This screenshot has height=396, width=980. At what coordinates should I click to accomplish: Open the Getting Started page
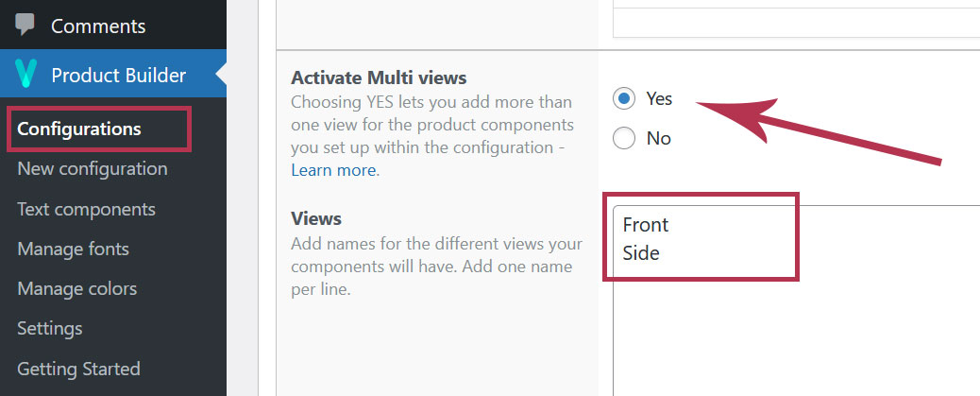pyautogui.click(x=78, y=369)
